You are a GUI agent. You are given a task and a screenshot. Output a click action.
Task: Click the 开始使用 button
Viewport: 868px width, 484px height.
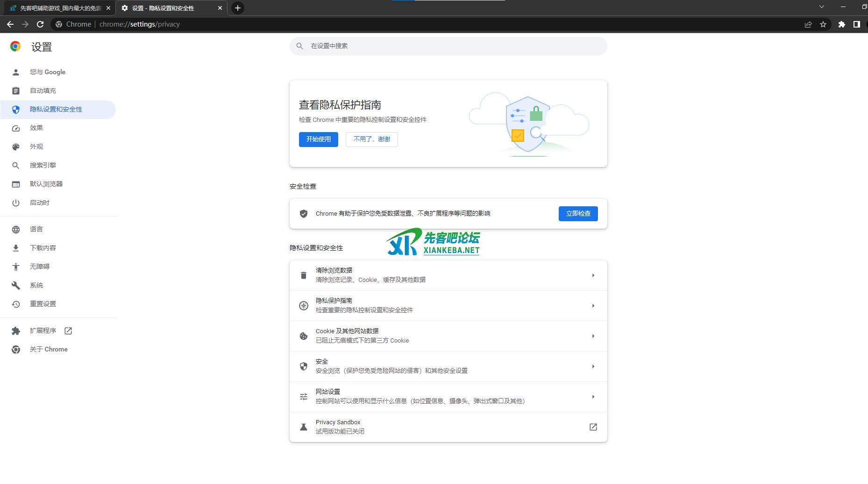[x=318, y=139]
